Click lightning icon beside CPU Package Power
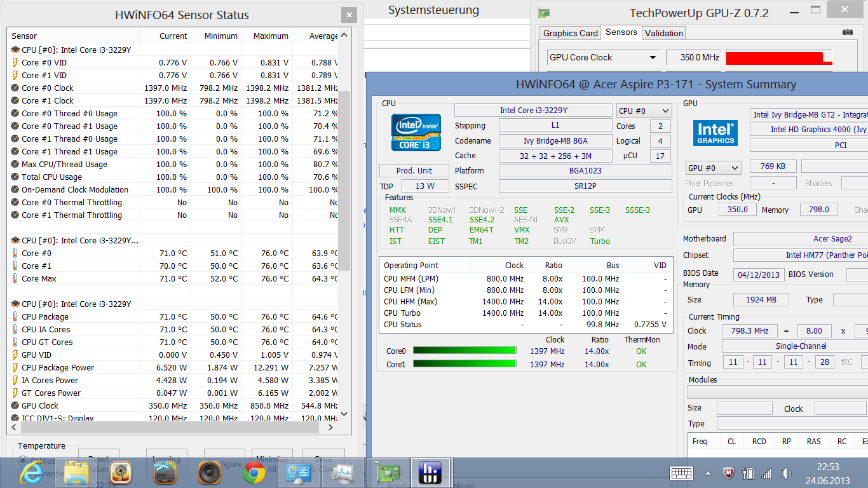 [15, 367]
